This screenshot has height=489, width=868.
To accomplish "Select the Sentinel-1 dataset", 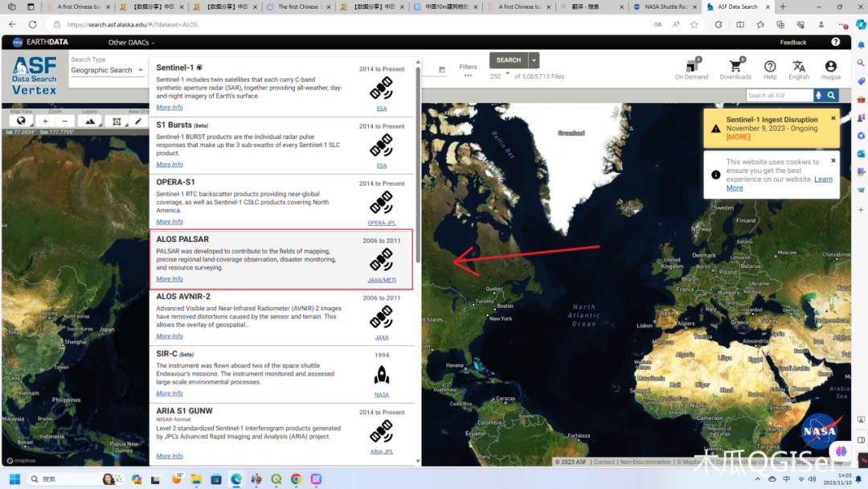I will [x=281, y=88].
